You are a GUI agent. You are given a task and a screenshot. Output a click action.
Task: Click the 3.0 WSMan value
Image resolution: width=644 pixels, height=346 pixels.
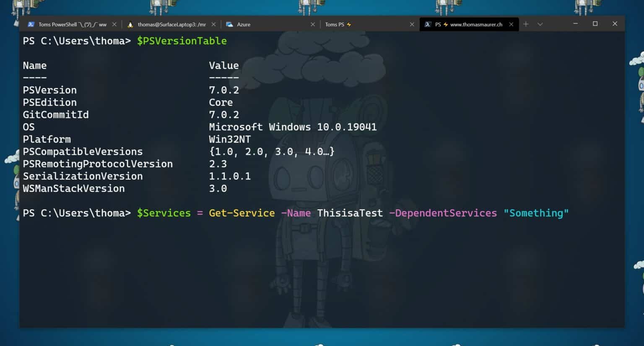pos(218,188)
